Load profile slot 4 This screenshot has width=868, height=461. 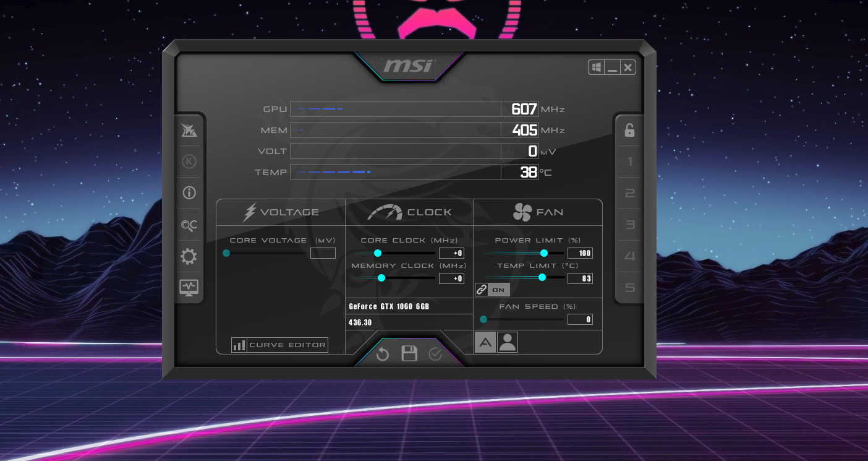coord(629,256)
